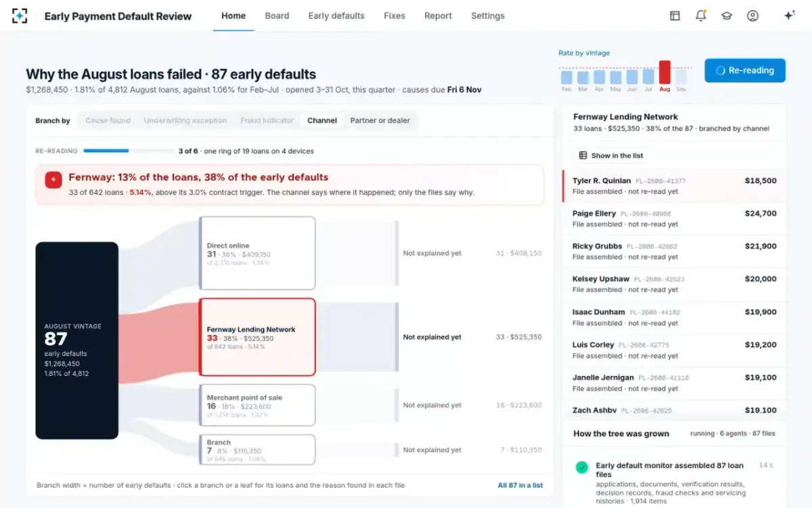Click the green check icon by Early default monitor

click(581, 467)
